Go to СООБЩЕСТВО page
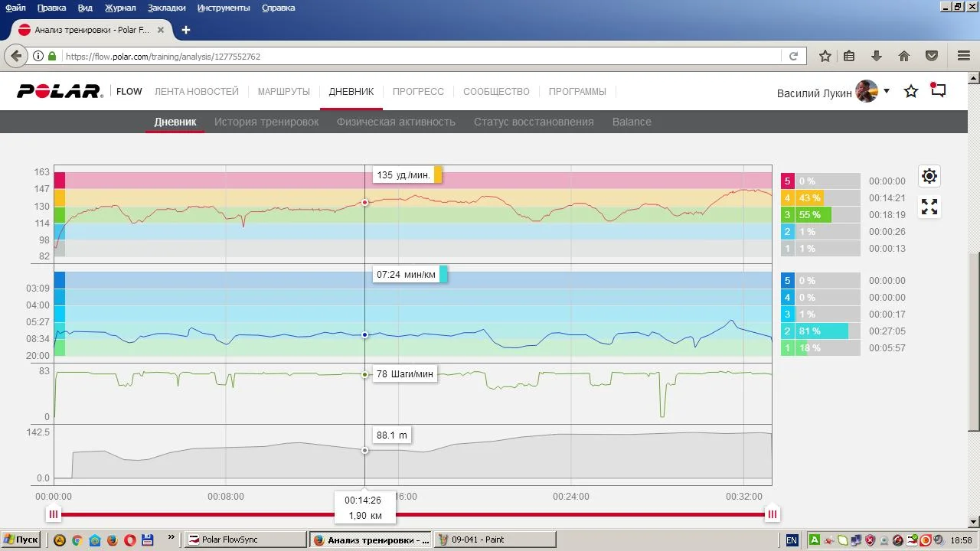Screen dimensions: 980x551 496,92
